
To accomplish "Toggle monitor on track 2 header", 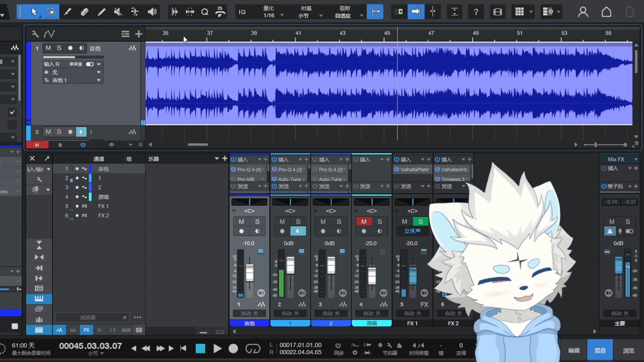I will coord(81,132).
